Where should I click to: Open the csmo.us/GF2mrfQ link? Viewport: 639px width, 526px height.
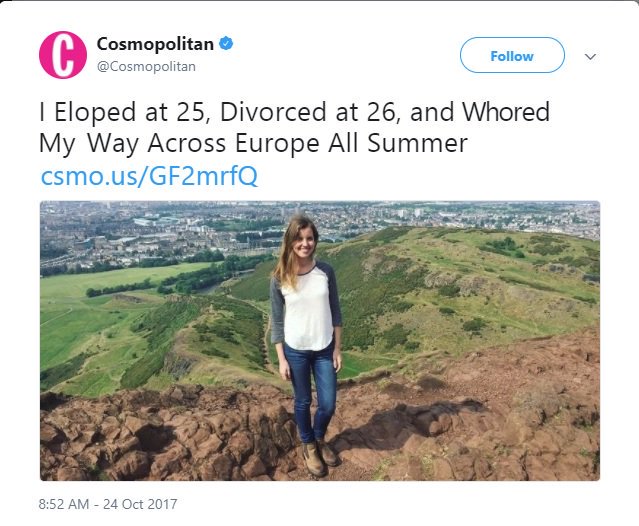[x=149, y=176]
